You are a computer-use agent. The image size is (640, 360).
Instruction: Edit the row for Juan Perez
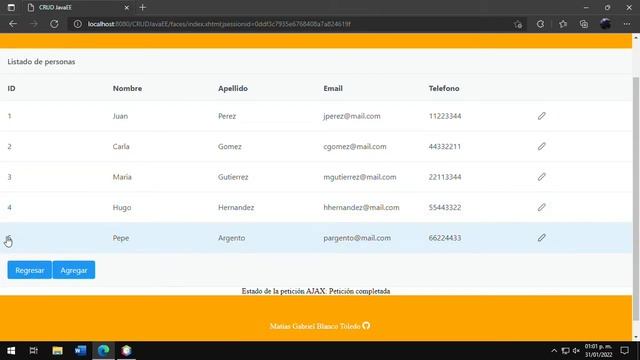541,116
